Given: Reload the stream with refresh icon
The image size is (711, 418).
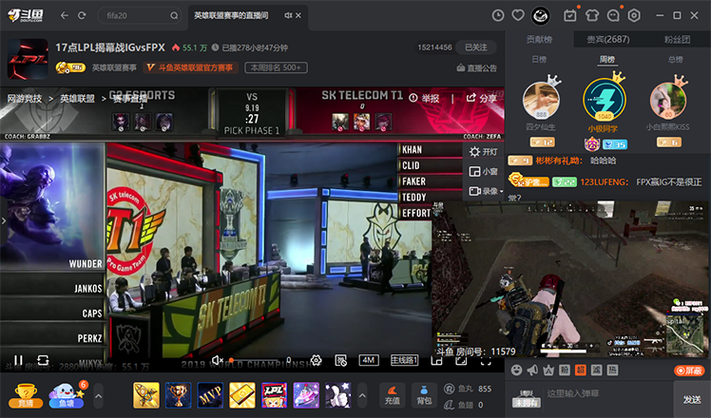Looking at the screenshot, I should coord(43,360).
